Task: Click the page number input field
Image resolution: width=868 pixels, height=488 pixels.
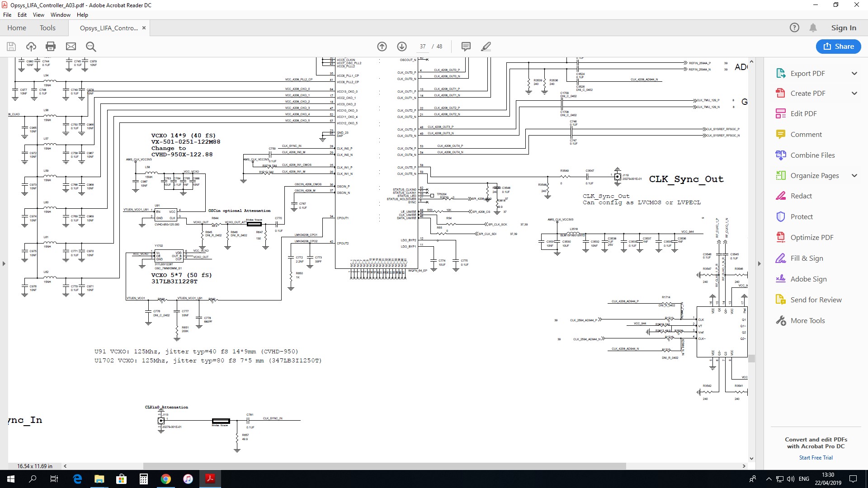Action: coord(423,47)
